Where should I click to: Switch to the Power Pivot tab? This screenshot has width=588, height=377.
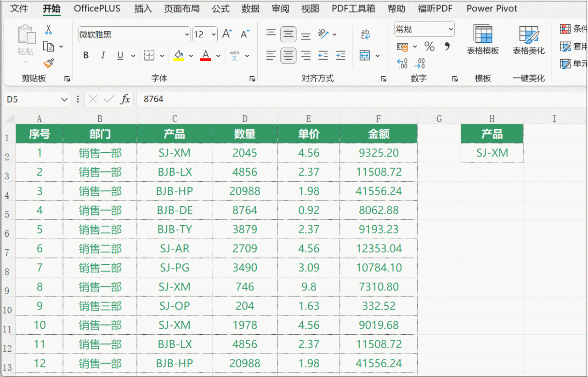click(492, 8)
